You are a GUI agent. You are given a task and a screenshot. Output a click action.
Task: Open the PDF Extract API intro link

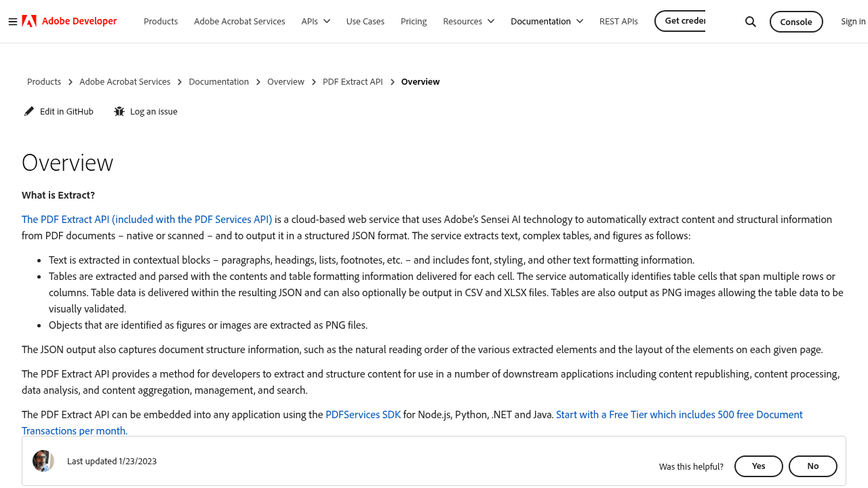[x=147, y=219]
